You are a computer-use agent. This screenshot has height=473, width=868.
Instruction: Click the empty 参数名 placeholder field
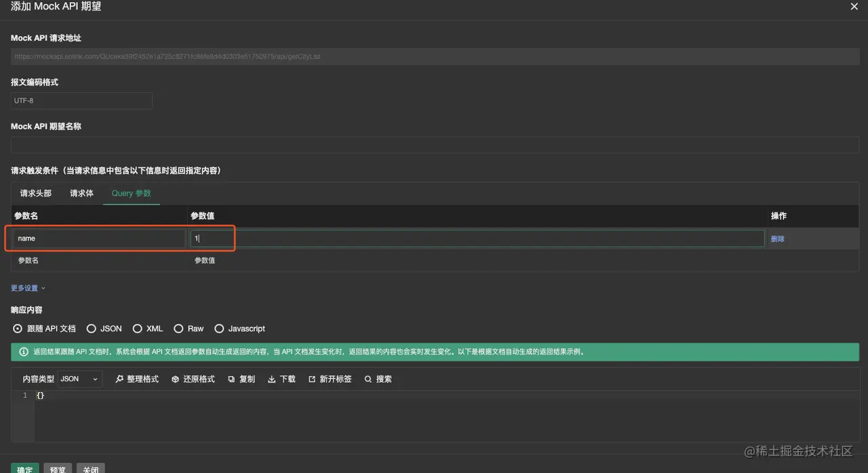(x=99, y=260)
